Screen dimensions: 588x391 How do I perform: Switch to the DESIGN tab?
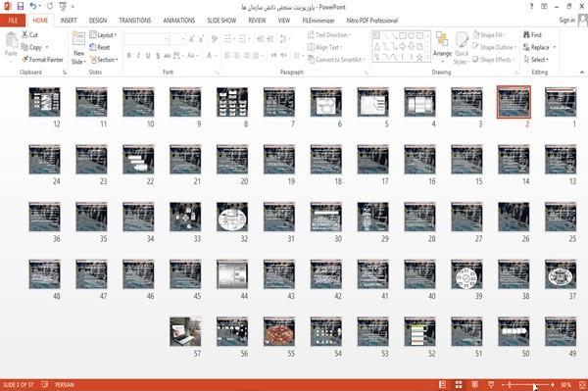coord(98,21)
